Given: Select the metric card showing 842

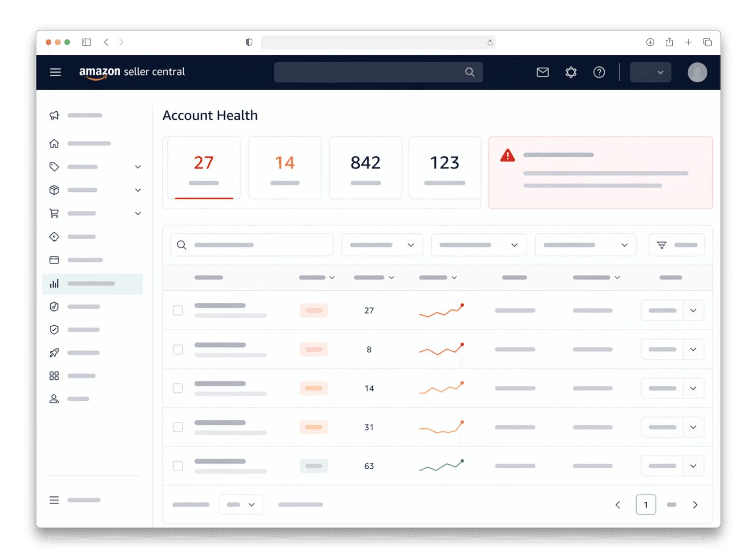Looking at the screenshot, I should [x=365, y=168].
